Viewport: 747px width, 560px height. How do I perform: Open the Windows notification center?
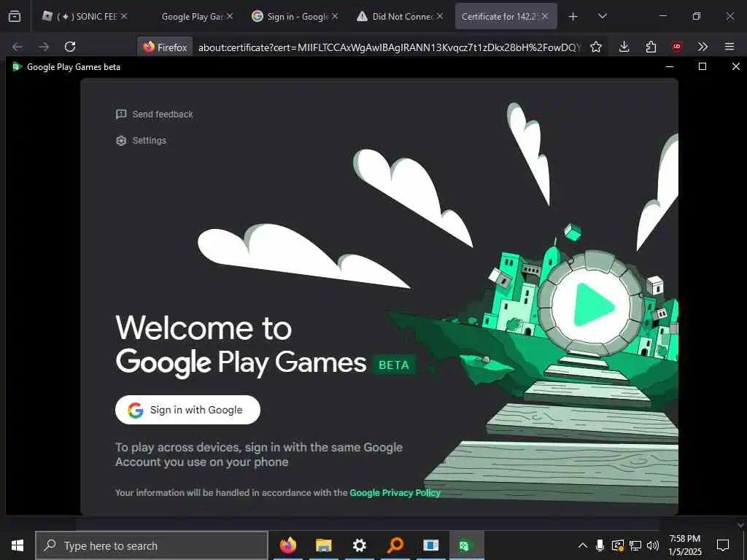[x=723, y=545]
